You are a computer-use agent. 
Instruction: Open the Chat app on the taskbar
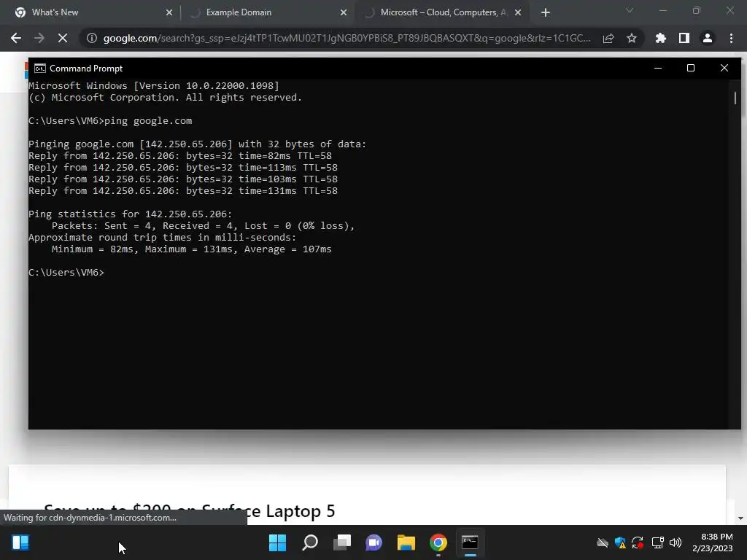(x=374, y=542)
